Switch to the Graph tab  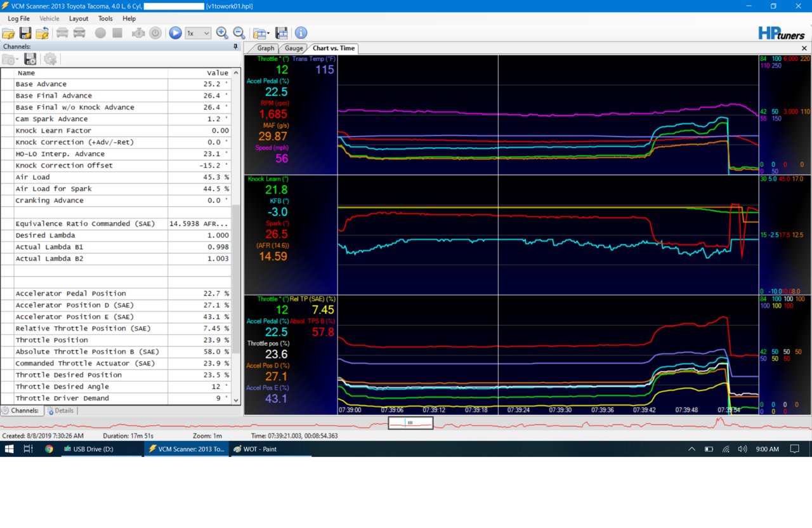pyautogui.click(x=265, y=48)
